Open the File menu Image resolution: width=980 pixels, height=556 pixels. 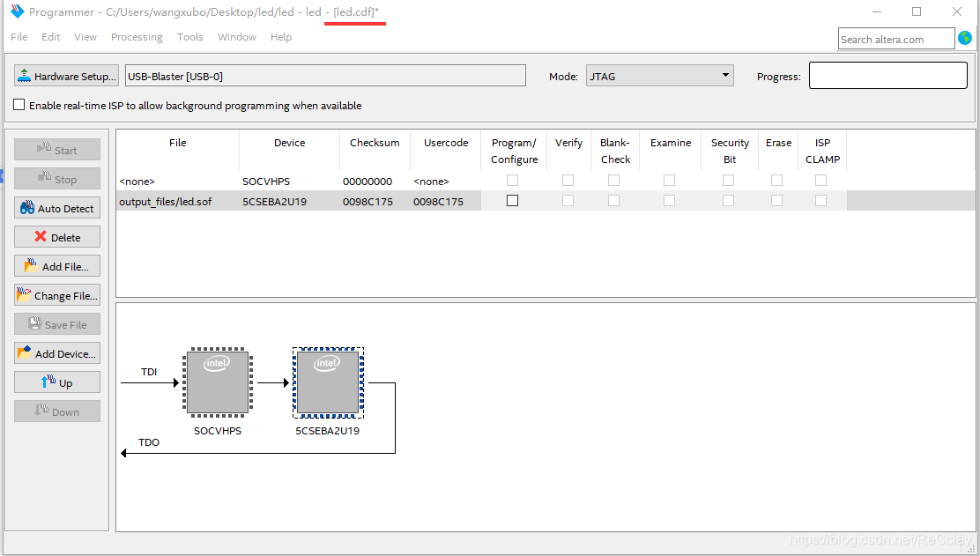(19, 37)
